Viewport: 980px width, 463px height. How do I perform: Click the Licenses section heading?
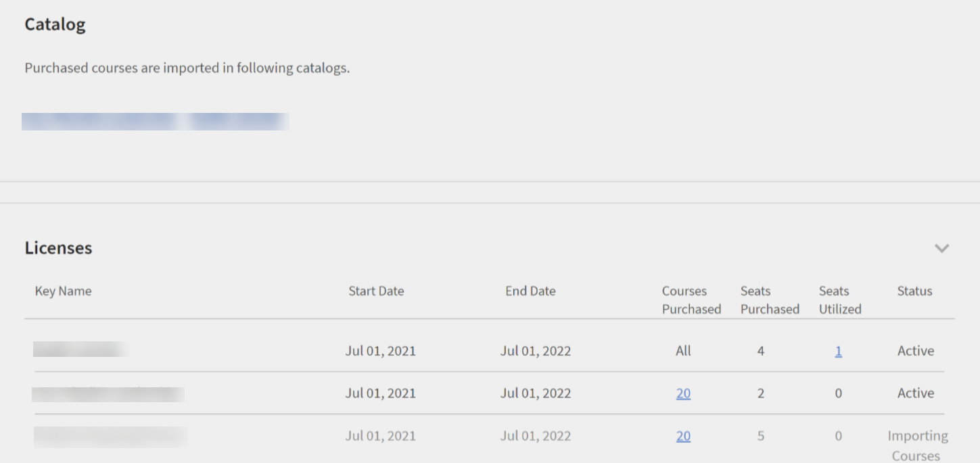coord(58,248)
